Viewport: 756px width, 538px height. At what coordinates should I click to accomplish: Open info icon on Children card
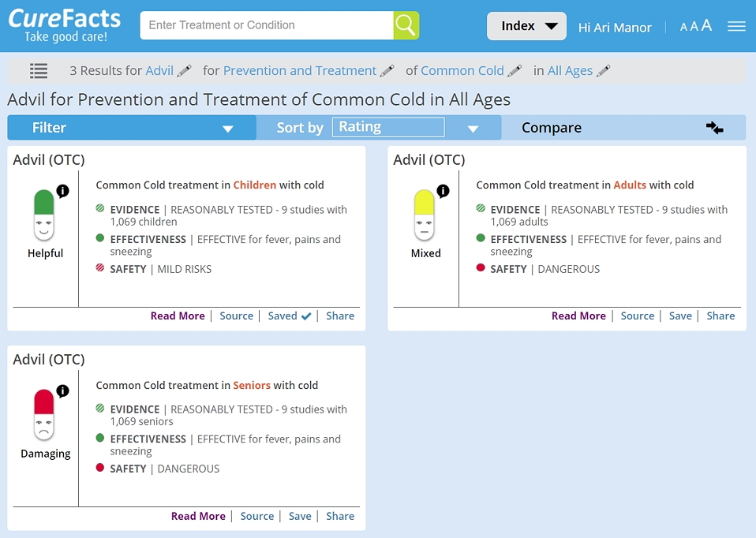click(62, 191)
